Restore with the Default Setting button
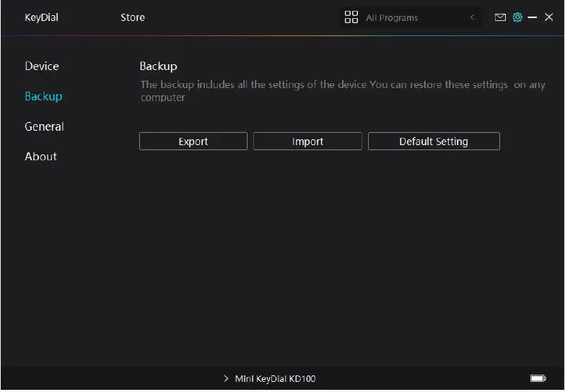The image size is (565, 392). 434,141
